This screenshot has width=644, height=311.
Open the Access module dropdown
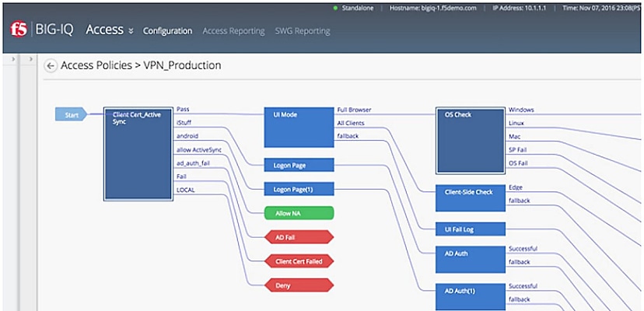(109, 30)
